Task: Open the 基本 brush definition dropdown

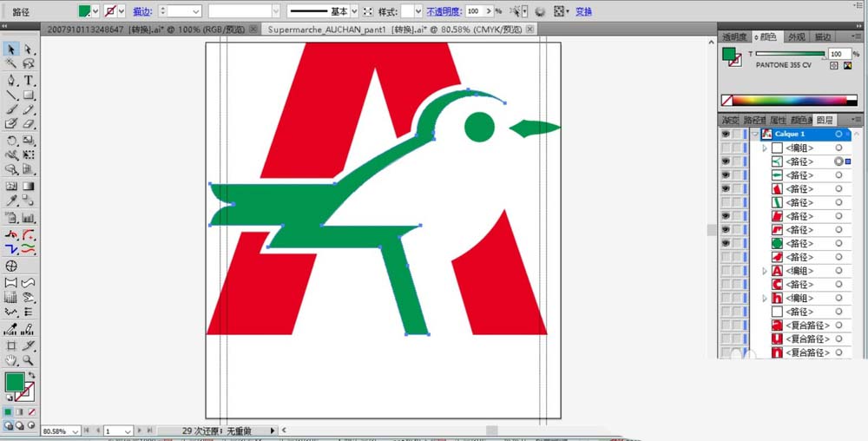Action: [x=354, y=11]
